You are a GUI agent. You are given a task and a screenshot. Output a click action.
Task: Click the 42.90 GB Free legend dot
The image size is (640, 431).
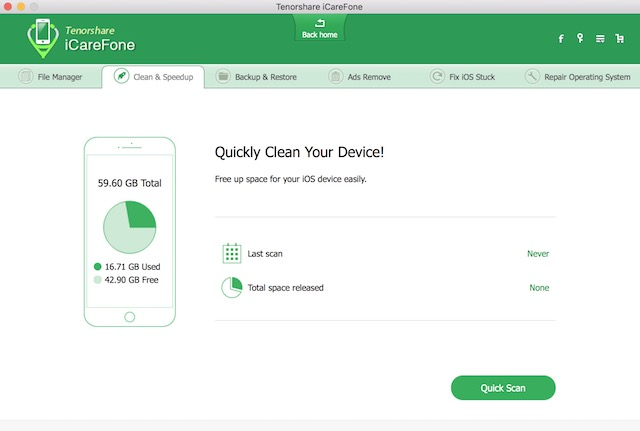pos(98,281)
